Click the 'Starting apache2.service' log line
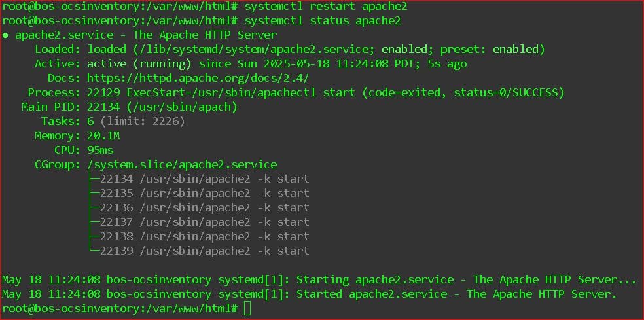This screenshot has width=644, height=320. [x=319, y=279]
